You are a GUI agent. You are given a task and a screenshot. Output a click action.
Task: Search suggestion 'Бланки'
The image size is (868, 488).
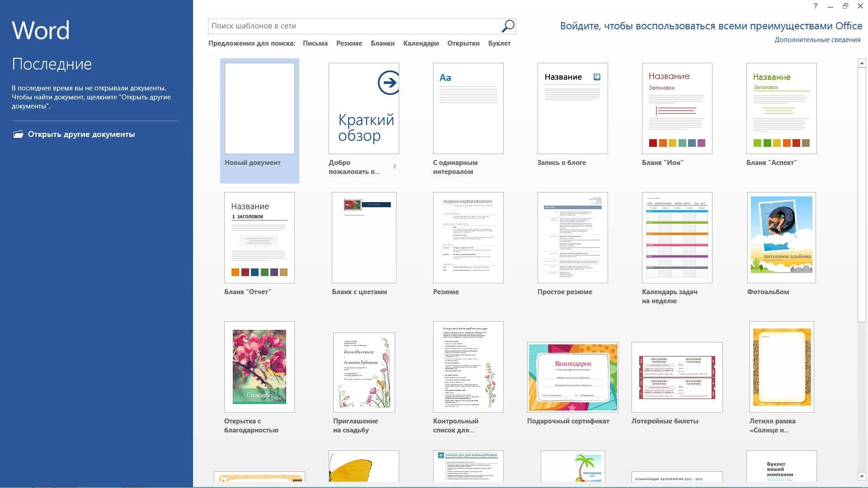coord(382,43)
